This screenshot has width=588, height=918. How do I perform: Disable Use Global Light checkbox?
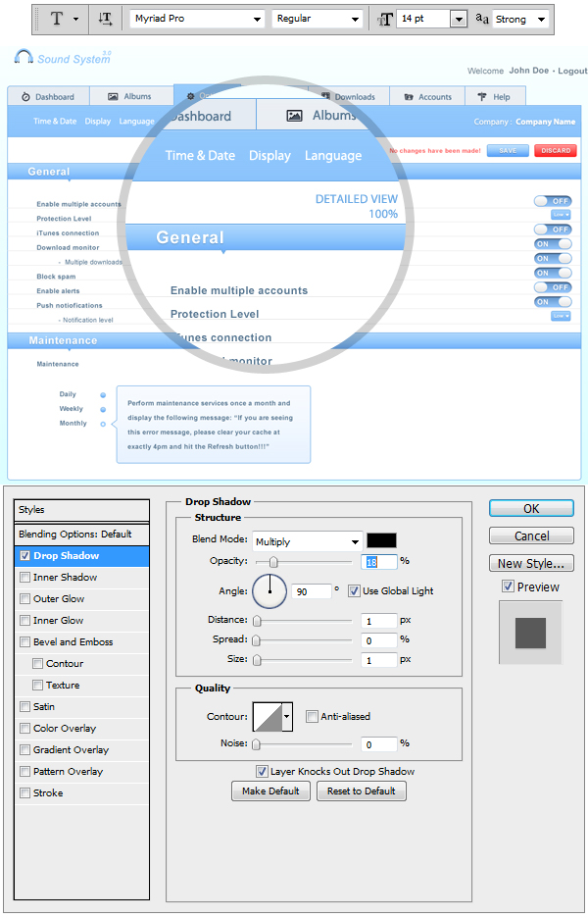point(354,591)
